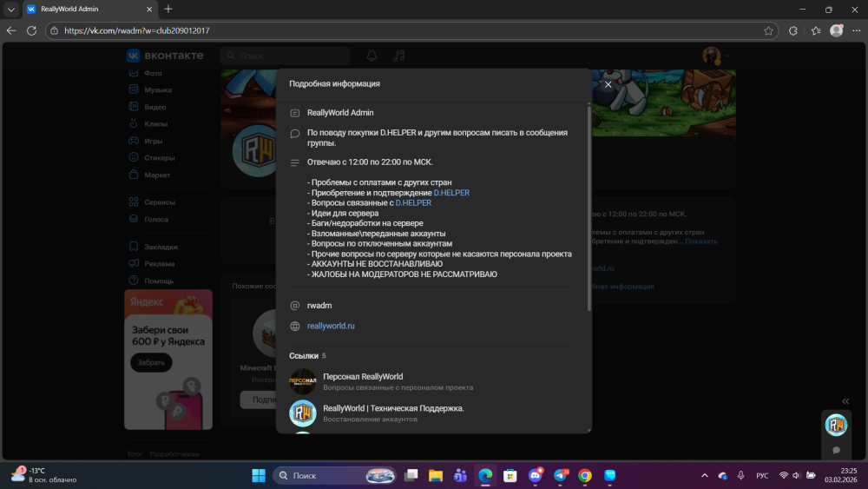The width and height of the screenshot is (868, 489).
Task: Click the taskbar Поиск search box
Action: (x=335, y=475)
